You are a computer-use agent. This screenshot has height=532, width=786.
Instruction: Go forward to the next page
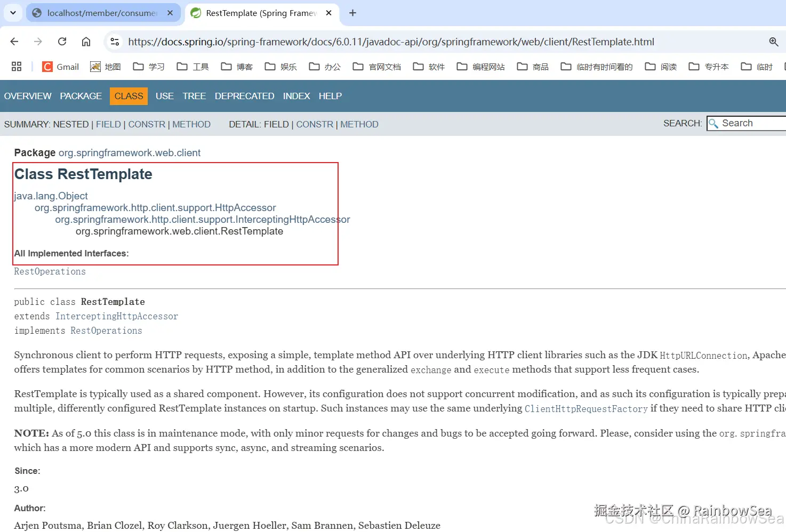pyautogui.click(x=38, y=42)
